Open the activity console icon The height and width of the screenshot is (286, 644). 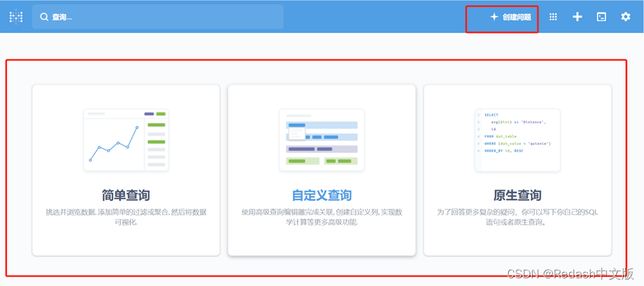point(602,17)
